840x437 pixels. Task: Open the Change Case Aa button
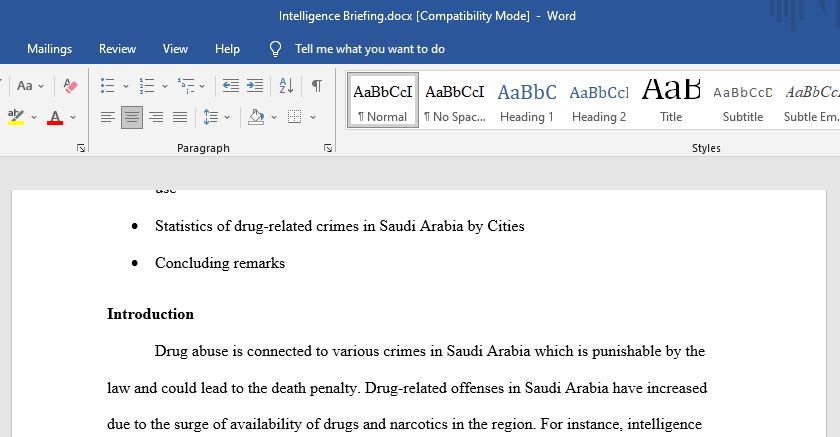point(29,86)
